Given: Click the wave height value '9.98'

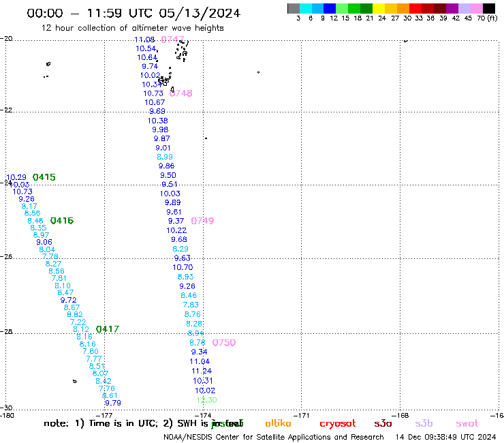Looking at the screenshot, I should (160, 129).
